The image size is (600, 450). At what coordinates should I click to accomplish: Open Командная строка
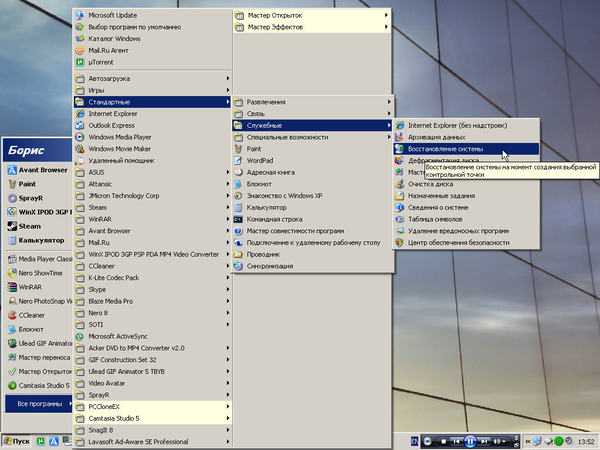[x=313, y=219]
